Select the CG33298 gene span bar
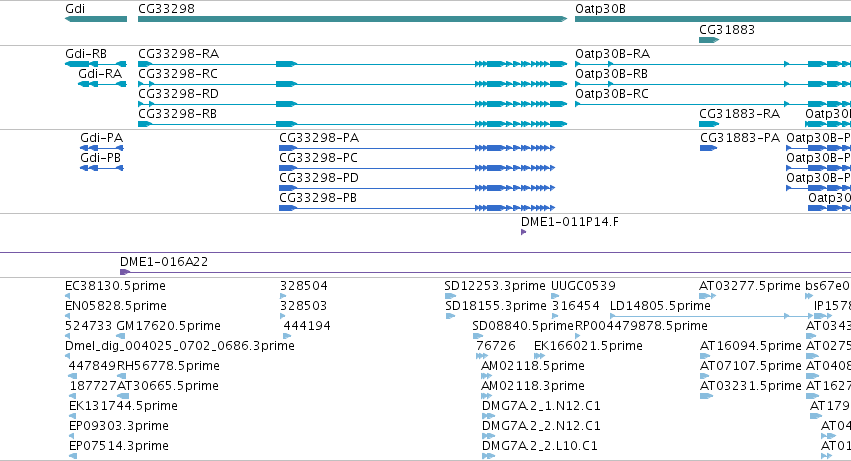Image resolution: width=851 pixels, height=461 pixels. point(353,19)
